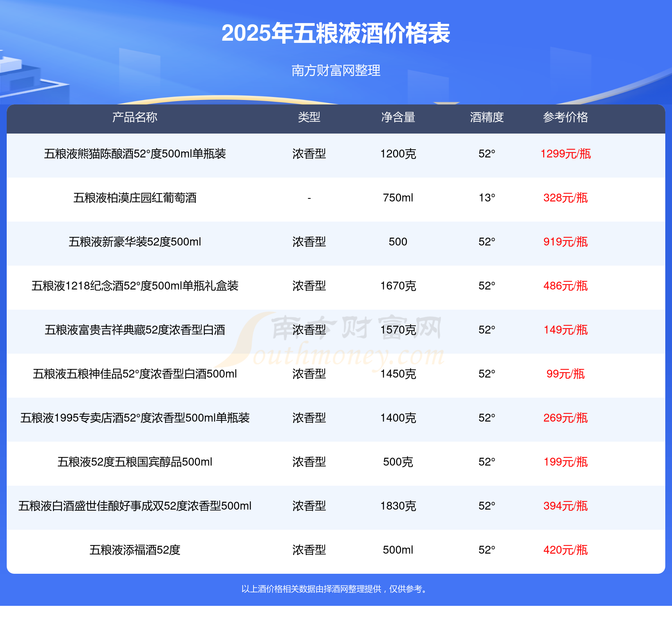Click the subtitle 南方财富网整理

pos(336,71)
